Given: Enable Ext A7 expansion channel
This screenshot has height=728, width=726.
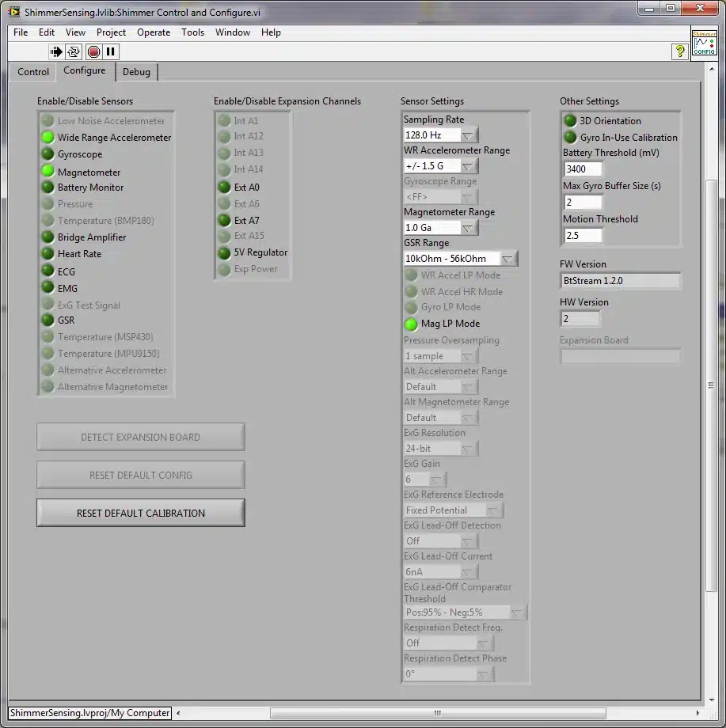Looking at the screenshot, I should (224, 220).
